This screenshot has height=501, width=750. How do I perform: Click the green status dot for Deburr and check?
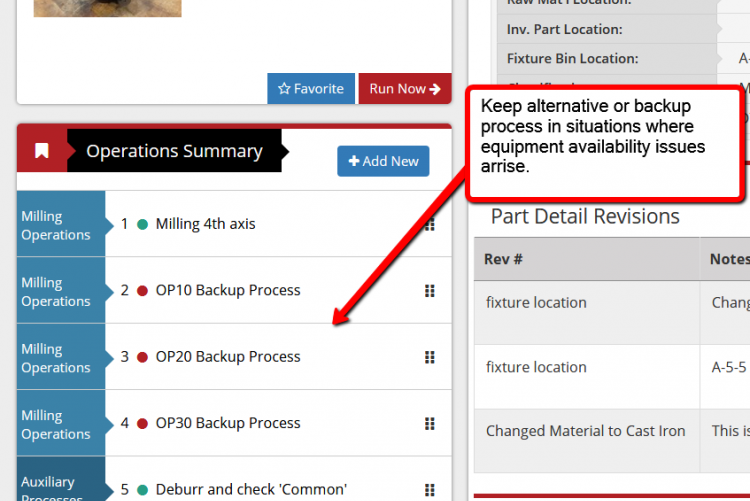pyautogui.click(x=142, y=490)
